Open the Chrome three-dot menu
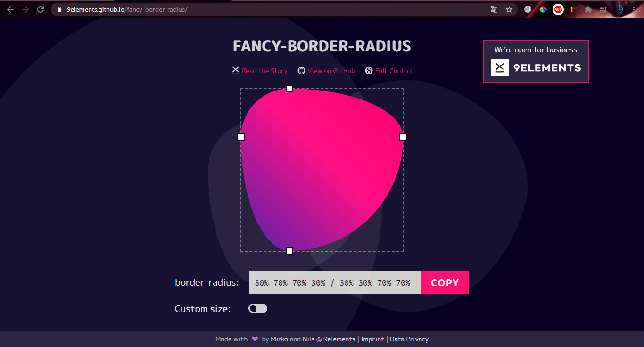Image resolution: width=644 pixels, height=347 pixels. pos(634,9)
